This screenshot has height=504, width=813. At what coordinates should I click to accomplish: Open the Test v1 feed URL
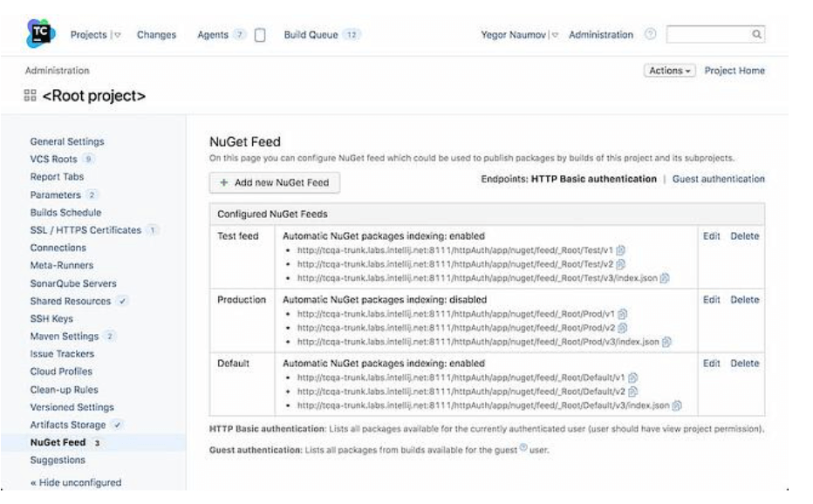[x=454, y=250]
